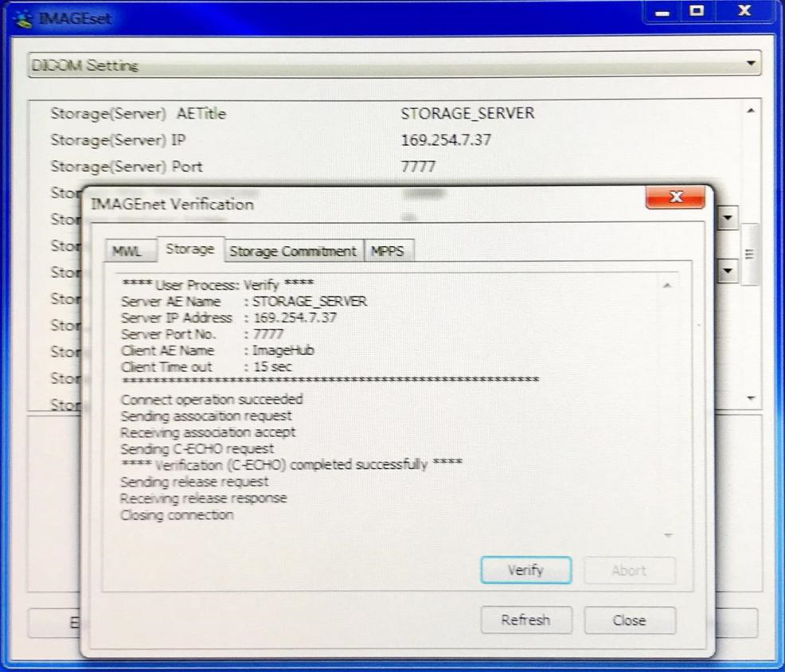Select the Storage tab
785x672 pixels.
tap(189, 249)
